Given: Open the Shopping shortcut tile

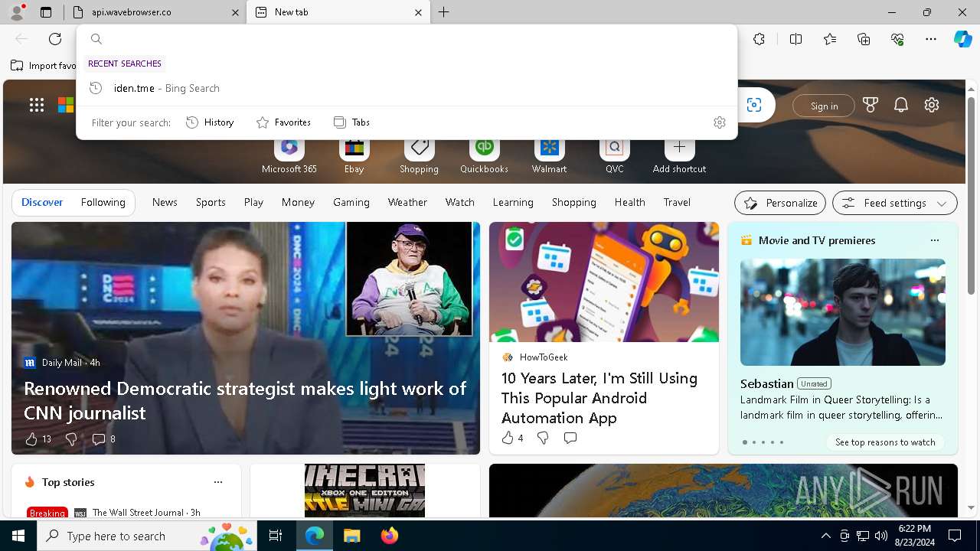Looking at the screenshot, I should coord(419,156).
